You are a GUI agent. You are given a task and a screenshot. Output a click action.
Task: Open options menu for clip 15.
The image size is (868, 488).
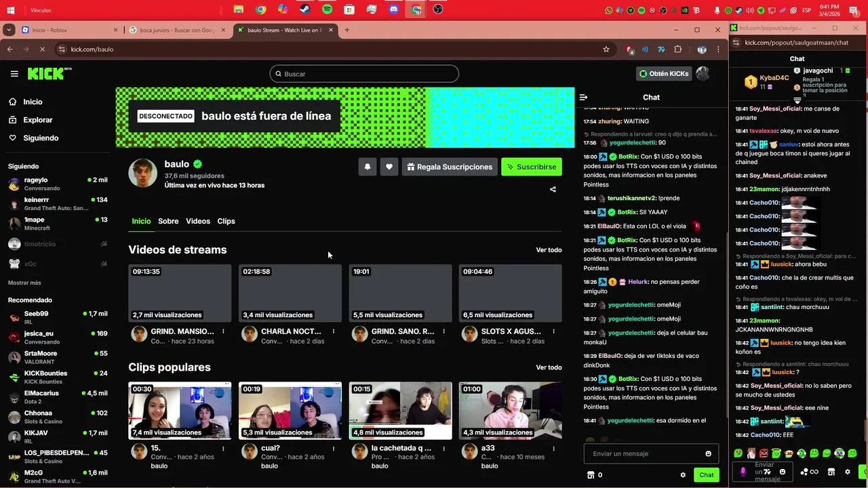[x=223, y=449]
